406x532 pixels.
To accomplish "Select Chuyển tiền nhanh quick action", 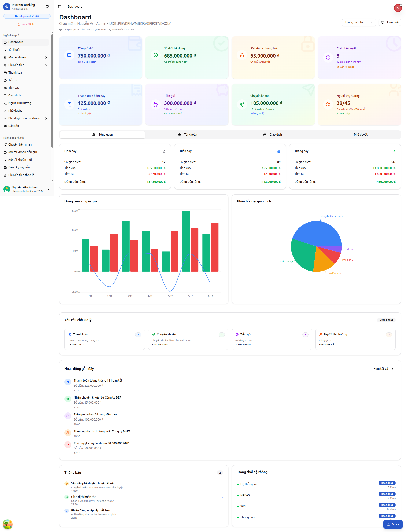I will (x=25, y=144).
